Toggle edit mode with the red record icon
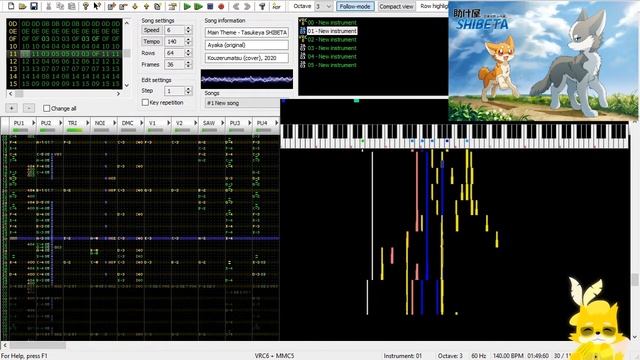Image resolution: width=640 pixels, height=360 pixels. click(221, 6)
